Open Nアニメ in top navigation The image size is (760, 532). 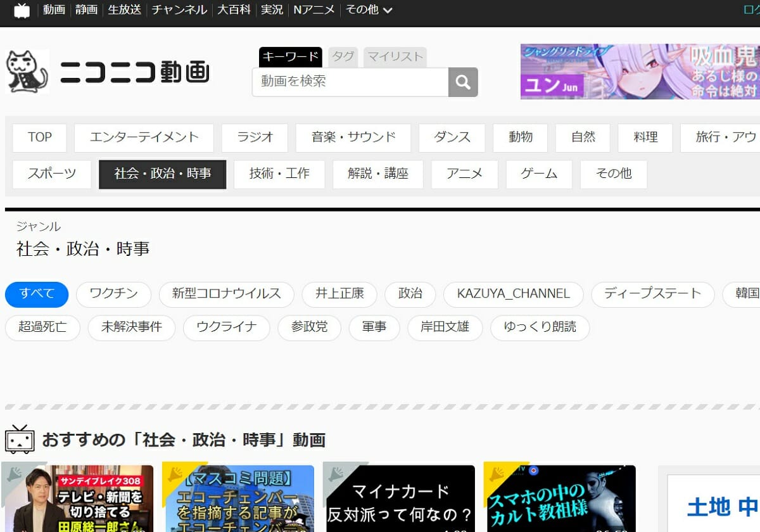point(314,10)
